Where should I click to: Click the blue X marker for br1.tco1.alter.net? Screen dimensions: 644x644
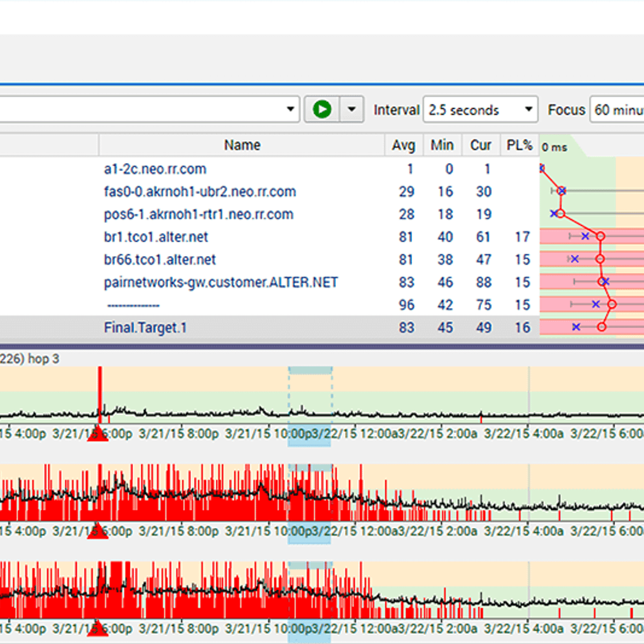tap(586, 236)
